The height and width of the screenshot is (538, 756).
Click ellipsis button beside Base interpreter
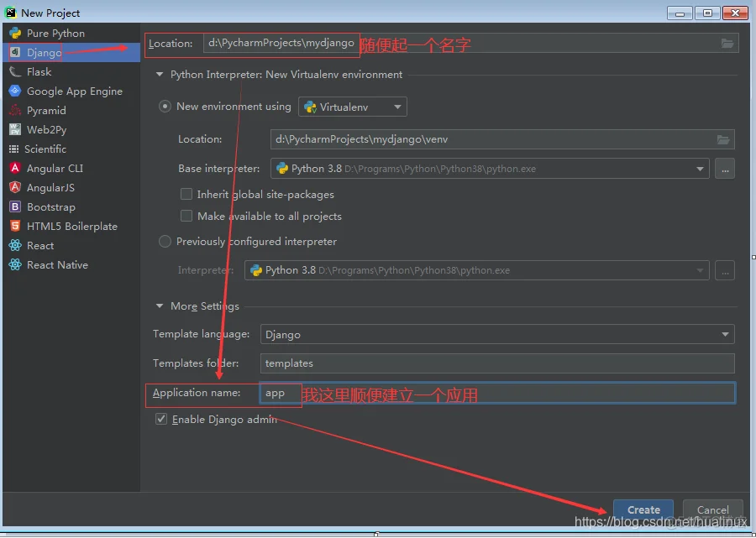tap(725, 169)
